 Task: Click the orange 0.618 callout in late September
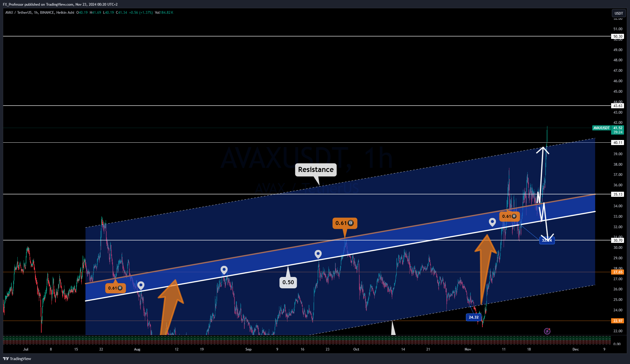(345, 223)
